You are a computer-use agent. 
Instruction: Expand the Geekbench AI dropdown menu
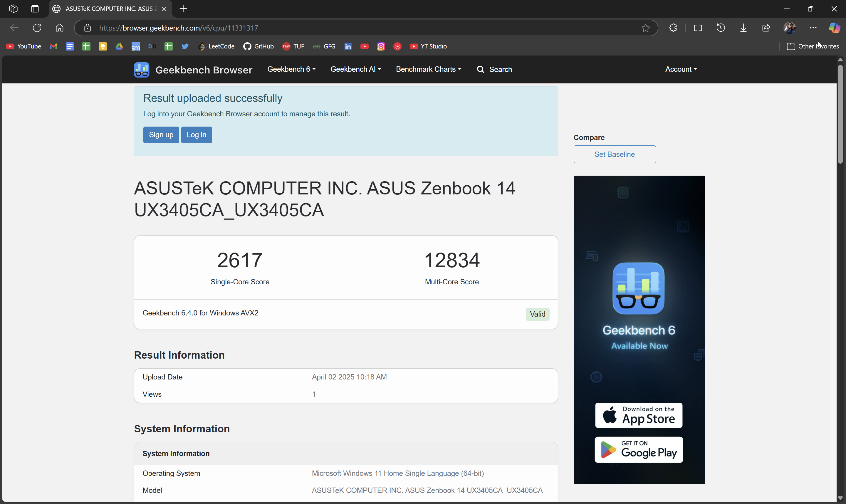click(356, 69)
